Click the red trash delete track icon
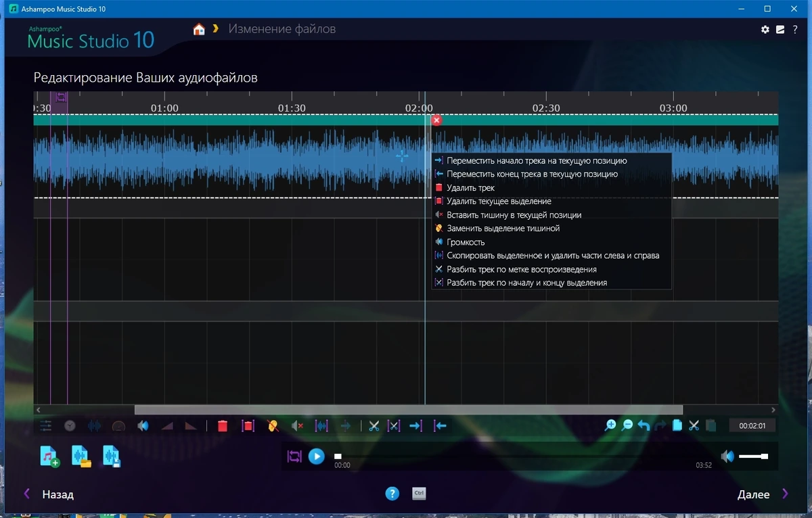This screenshot has width=812, height=518. pyautogui.click(x=223, y=426)
